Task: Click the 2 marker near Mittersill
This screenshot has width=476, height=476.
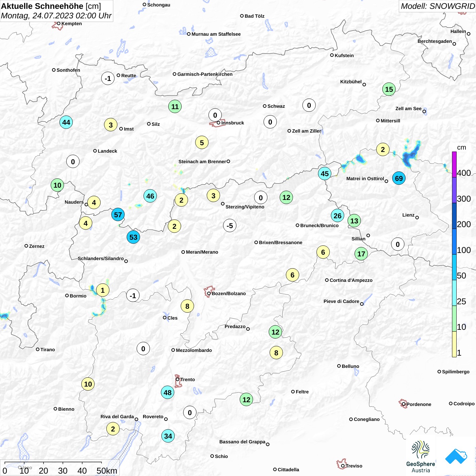Action: tap(383, 149)
